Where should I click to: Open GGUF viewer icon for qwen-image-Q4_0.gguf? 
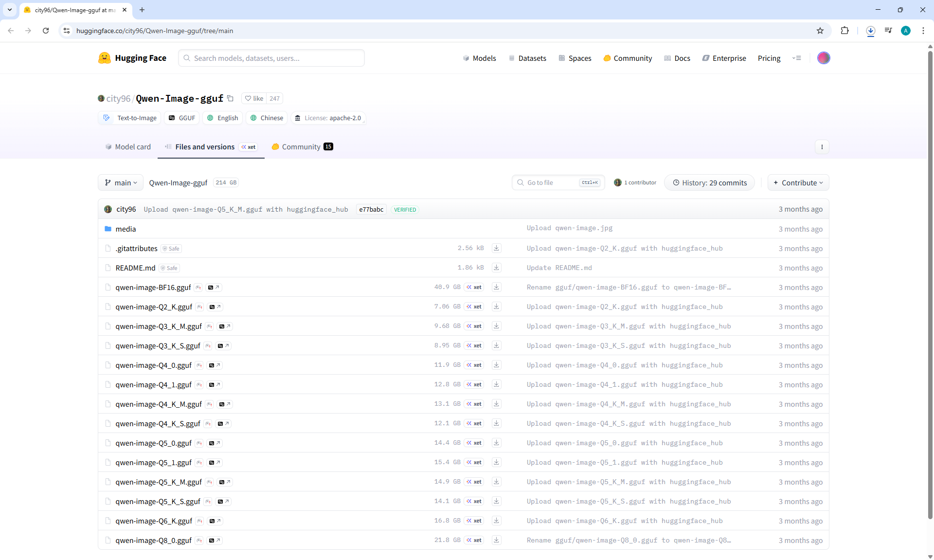[214, 365]
